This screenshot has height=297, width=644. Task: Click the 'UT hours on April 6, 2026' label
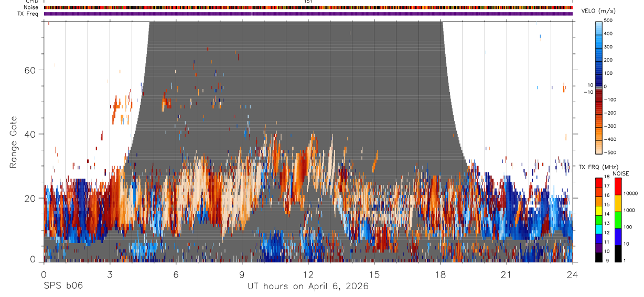[308, 287]
